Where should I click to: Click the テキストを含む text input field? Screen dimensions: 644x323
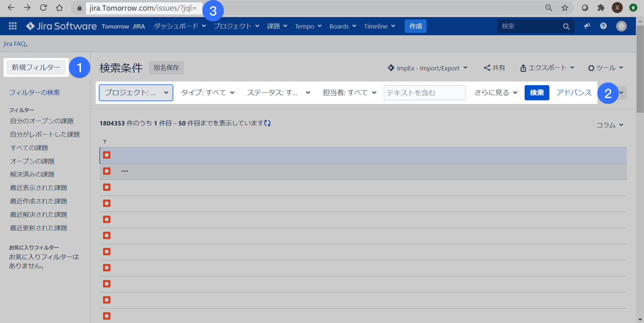click(424, 93)
